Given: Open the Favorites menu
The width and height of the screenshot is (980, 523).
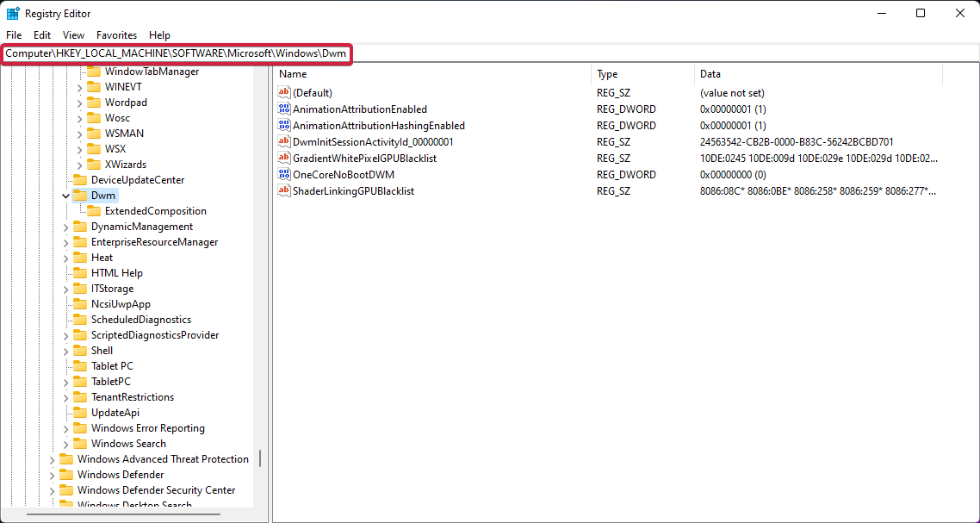Looking at the screenshot, I should click(116, 35).
